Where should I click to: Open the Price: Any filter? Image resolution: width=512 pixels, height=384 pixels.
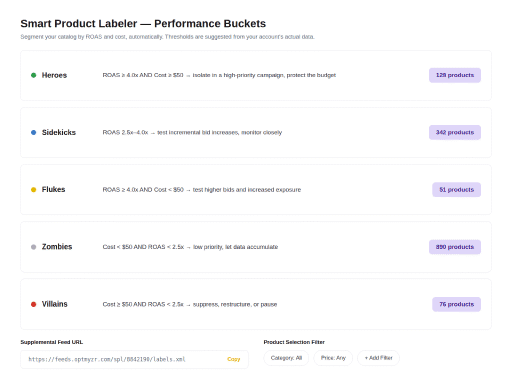333,358
